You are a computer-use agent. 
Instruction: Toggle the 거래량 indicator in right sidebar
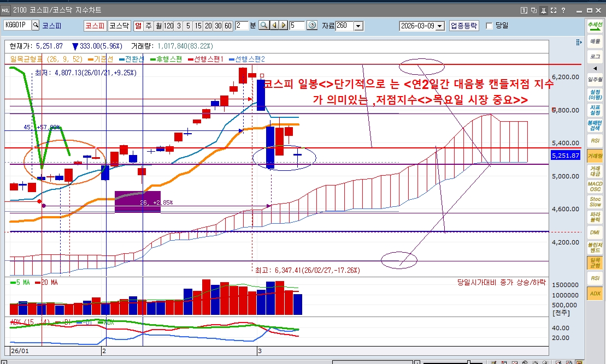click(595, 156)
